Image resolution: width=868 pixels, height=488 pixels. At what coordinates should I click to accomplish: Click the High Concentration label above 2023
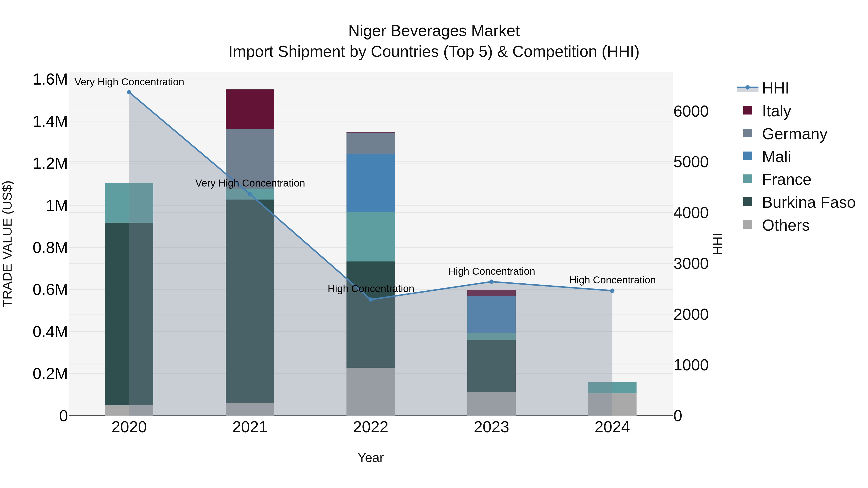492,271
